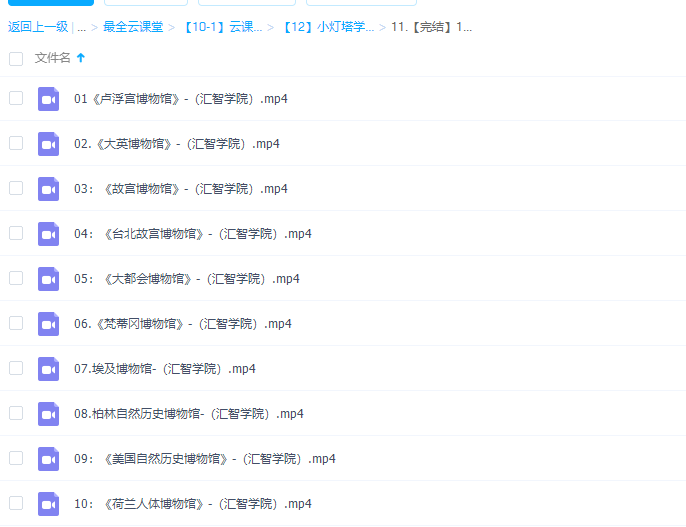This screenshot has height=527, width=686.
Task: Click video icon for 01 卢浮宫博物馆 file
Action: (x=49, y=99)
